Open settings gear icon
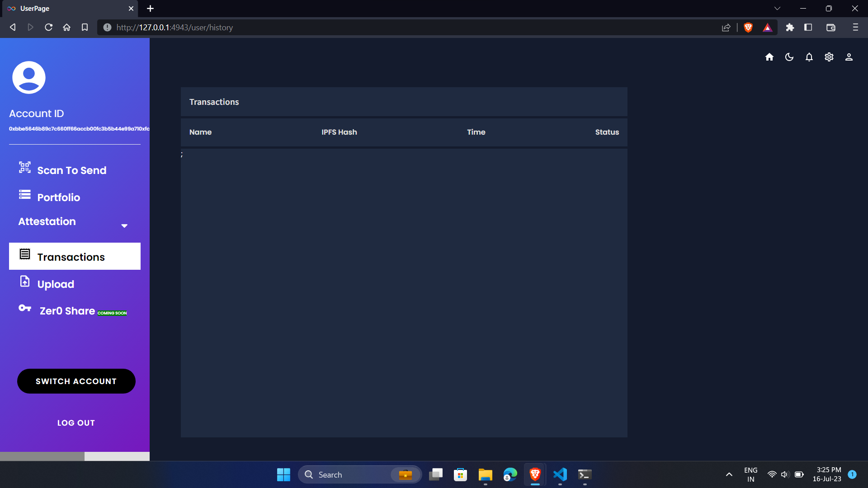868x488 pixels. point(829,57)
